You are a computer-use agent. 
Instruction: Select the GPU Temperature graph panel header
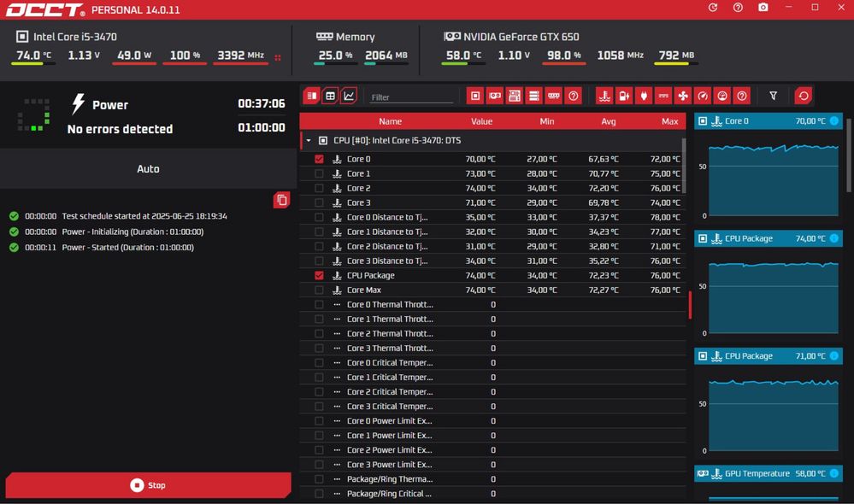[769, 473]
